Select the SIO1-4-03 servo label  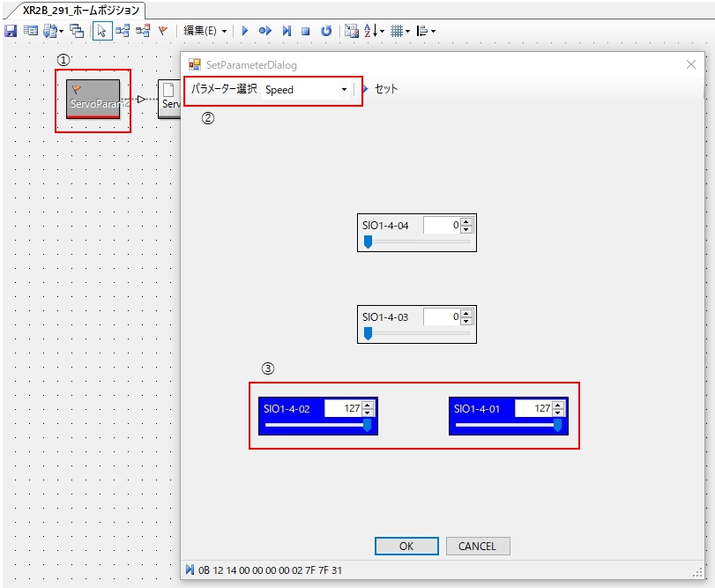click(385, 317)
